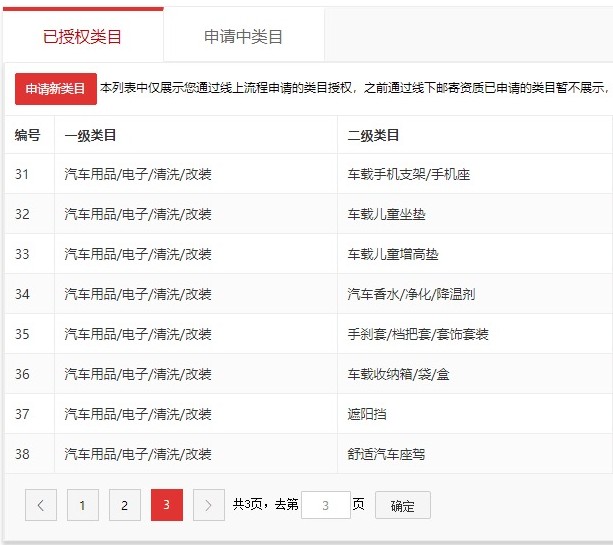Switch to 已授权类目 tab
The height and width of the screenshot is (545, 613).
click(82, 36)
